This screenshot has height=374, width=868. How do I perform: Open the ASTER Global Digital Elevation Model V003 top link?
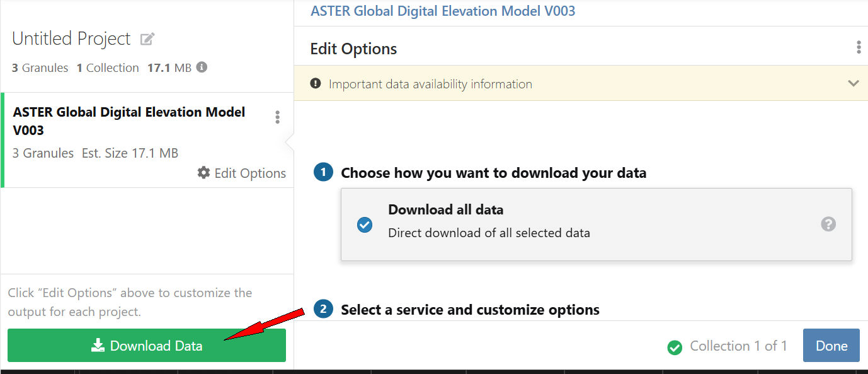click(x=443, y=11)
